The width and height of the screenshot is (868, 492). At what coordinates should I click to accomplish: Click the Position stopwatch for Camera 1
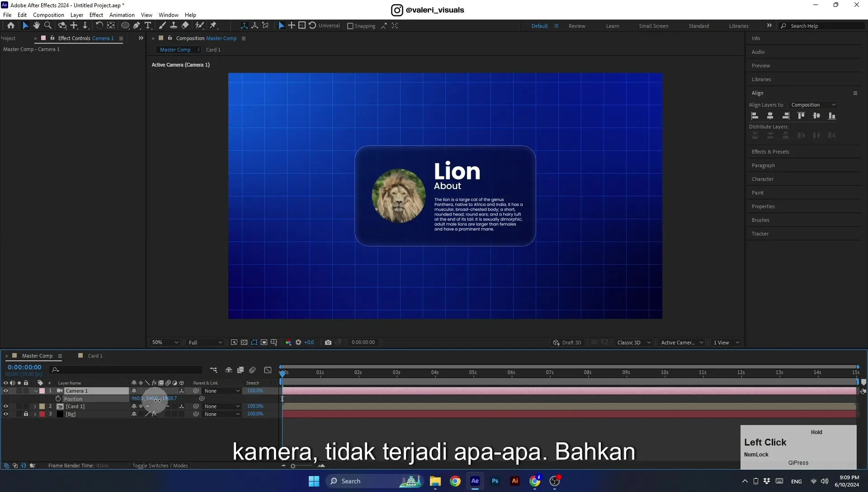tap(58, 399)
